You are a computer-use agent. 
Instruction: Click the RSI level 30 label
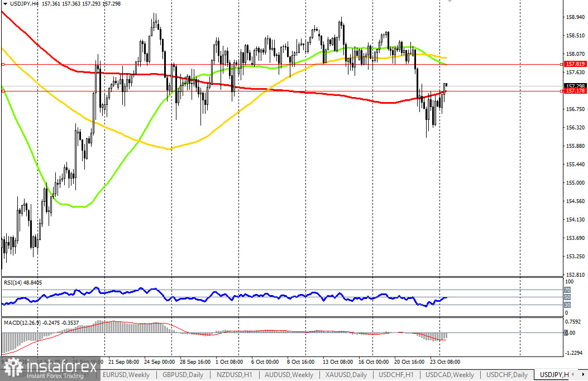pyautogui.click(x=567, y=305)
